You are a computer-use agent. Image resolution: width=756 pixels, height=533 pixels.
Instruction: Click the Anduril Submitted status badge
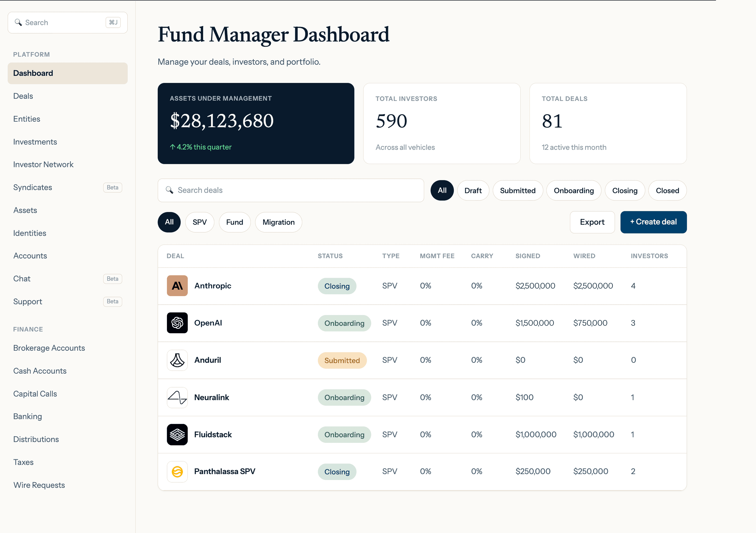tap(342, 360)
